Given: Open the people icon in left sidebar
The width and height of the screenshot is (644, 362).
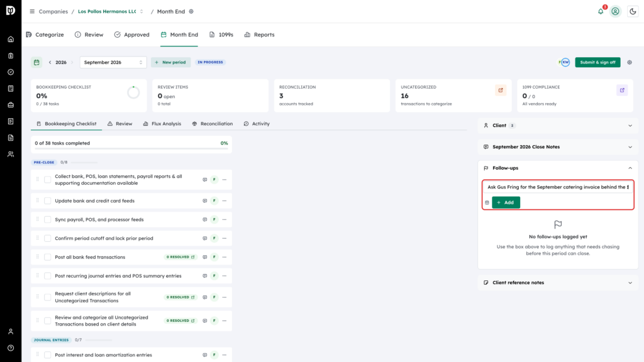Looking at the screenshot, I should pyautogui.click(x=11, y=155).
